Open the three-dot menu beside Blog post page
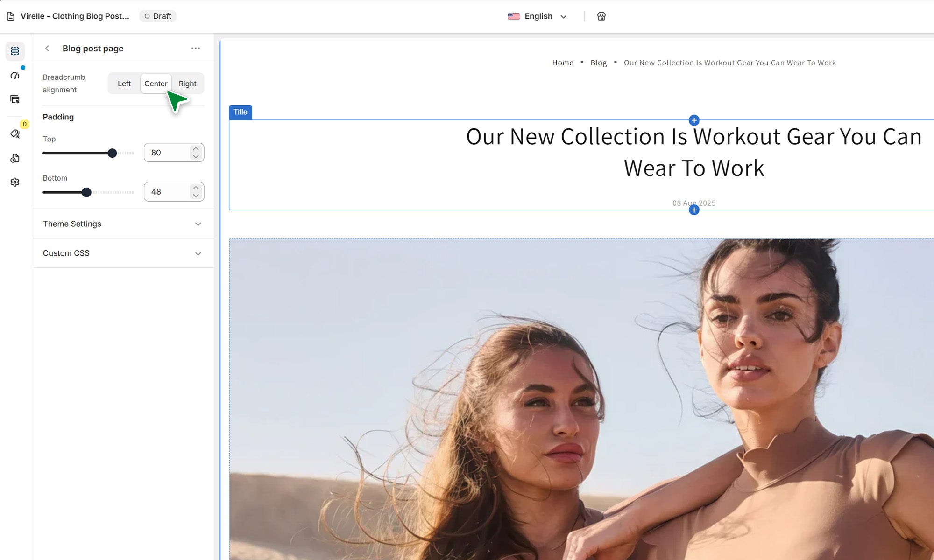Image resolution: width=934 pixels, height=560 pixels. 195,49
